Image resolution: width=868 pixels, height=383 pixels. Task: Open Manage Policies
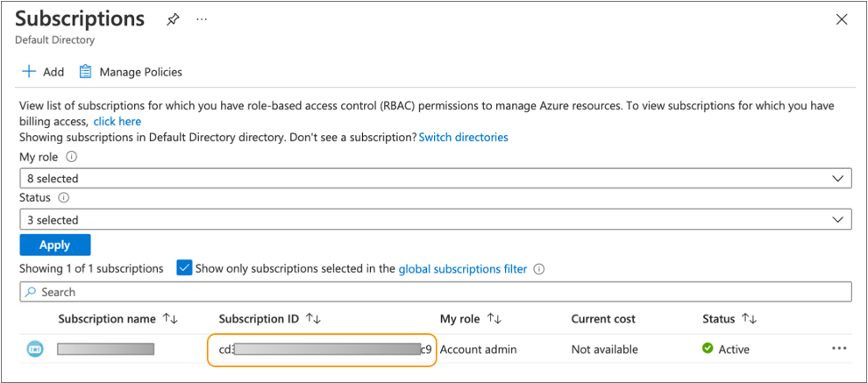tap(131, 72)
